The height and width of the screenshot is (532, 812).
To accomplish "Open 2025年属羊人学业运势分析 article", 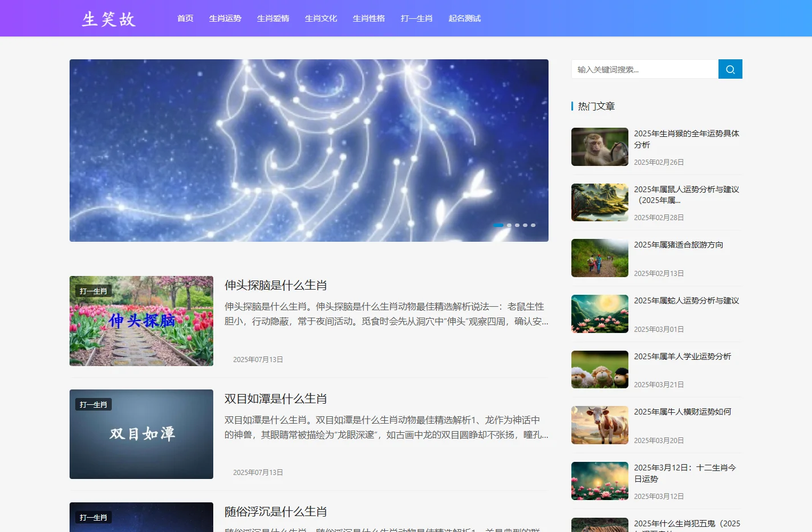I will point(683,356).
